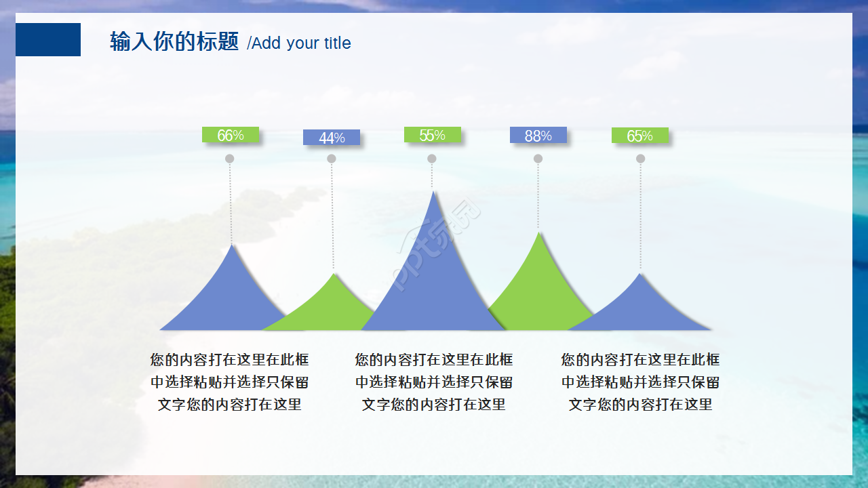Select the blue 88% percentage label
The width and height of the screenshot is (868, 488).
538,135
